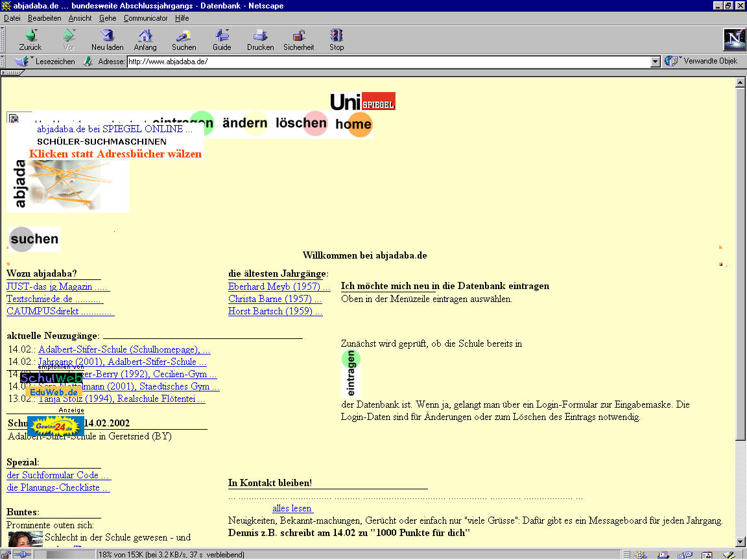Click inside the Adresse URL field
The width and height of the screenshot is (747, 560).
coord(389,62)
